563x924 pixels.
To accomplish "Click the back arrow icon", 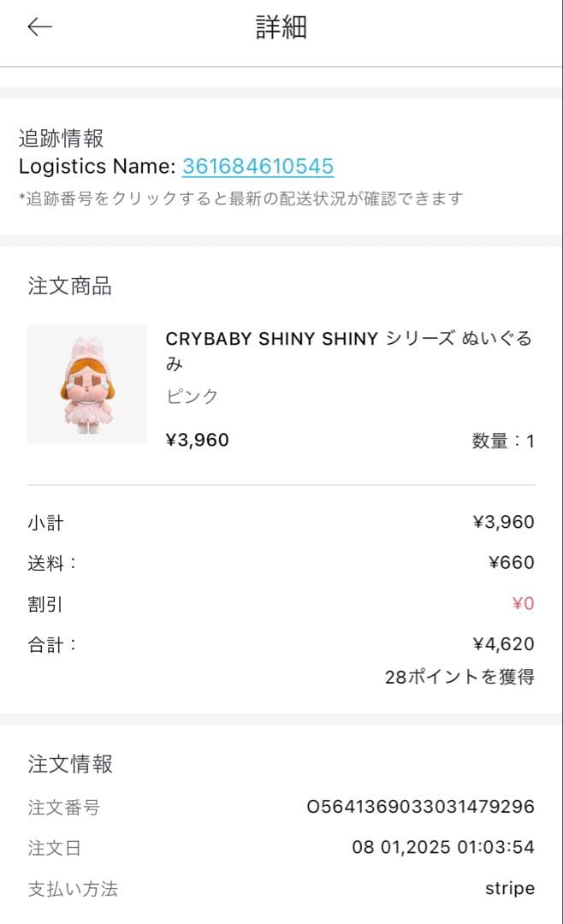I will click(39, 27).
